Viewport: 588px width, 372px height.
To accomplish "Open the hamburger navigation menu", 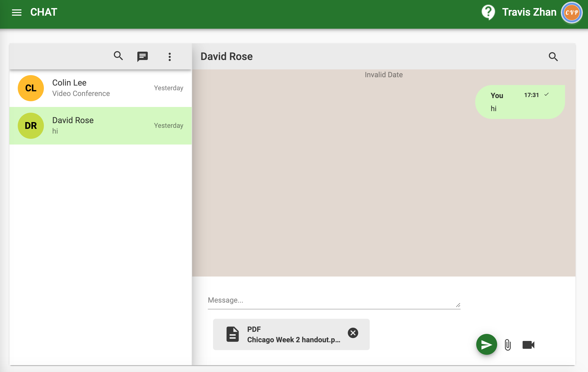I will click(17, 12).
